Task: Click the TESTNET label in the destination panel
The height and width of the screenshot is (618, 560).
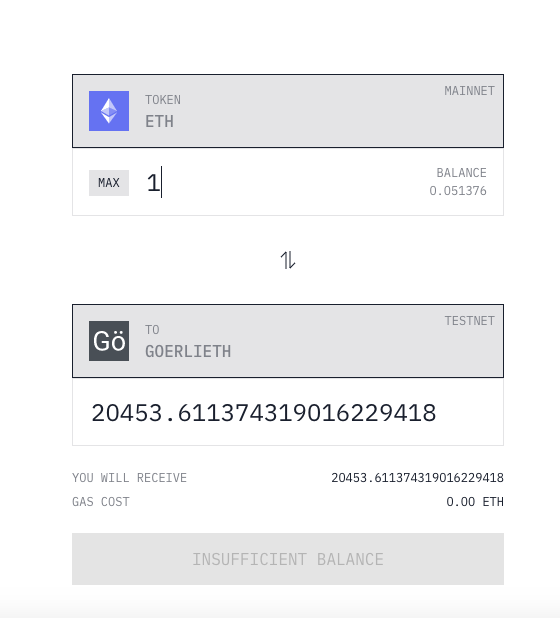Action: (469, 321)
